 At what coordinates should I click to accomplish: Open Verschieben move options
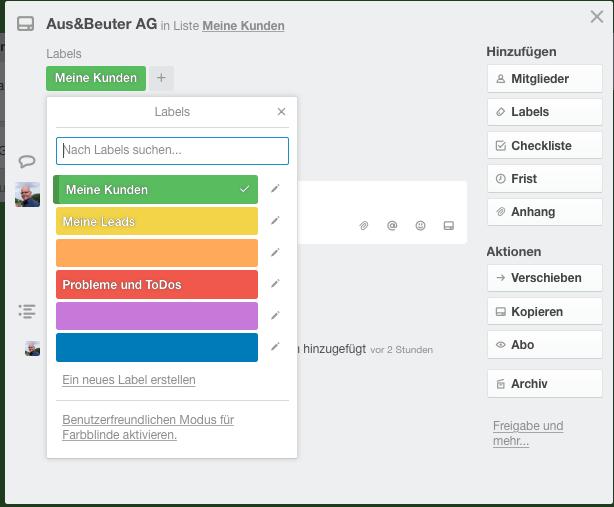[544, 278]
